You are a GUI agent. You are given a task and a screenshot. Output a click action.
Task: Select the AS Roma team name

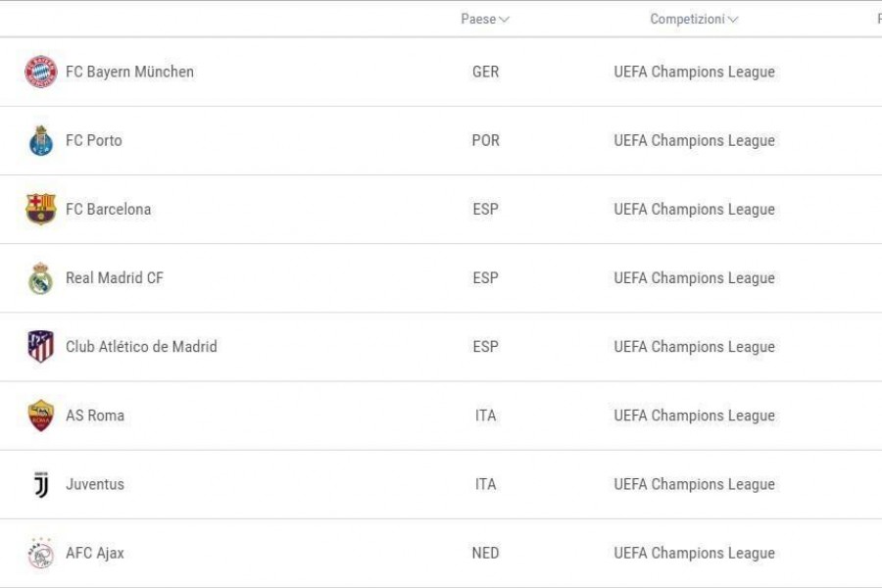coord(95,416)
